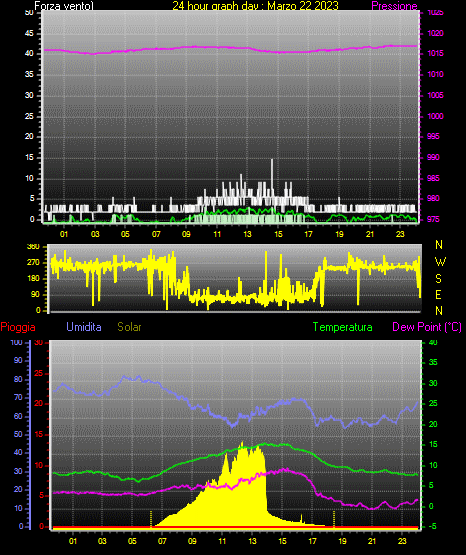This screenshot has width=466, height=555.
Task: Click the tallest white wind gust spike
Action: (x=272, y=177)
